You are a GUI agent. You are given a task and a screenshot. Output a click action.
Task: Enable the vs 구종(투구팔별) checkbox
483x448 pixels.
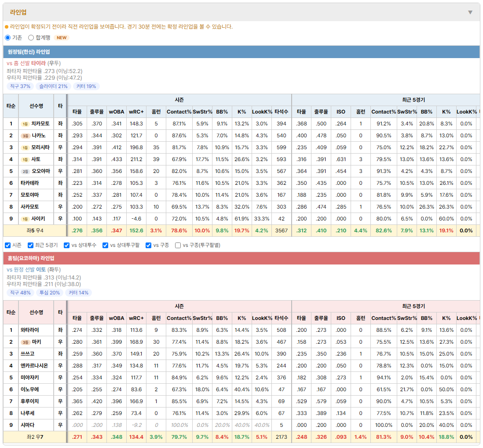[178, 245]
